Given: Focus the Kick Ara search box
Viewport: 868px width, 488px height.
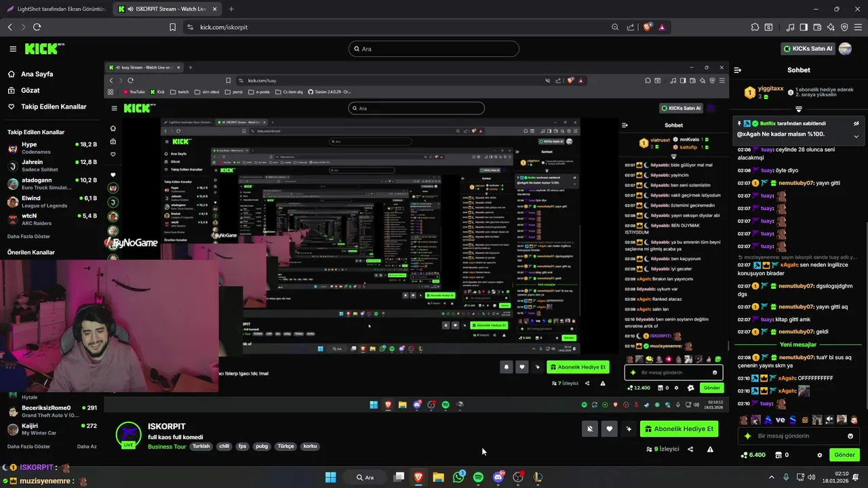Looking at the screenshot, I should (x=434, y=49).
